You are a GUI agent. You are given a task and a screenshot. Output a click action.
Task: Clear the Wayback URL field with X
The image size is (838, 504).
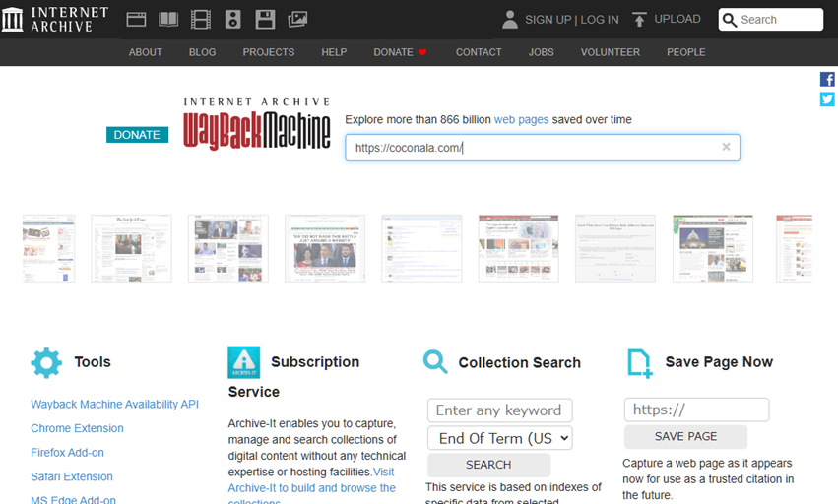point(726,147)
